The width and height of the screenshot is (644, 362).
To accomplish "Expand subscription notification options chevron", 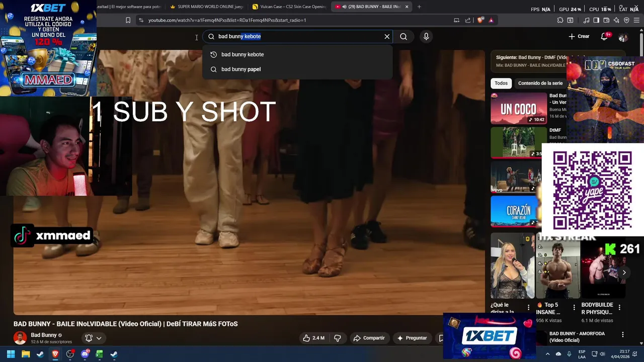I will [99, 338].
